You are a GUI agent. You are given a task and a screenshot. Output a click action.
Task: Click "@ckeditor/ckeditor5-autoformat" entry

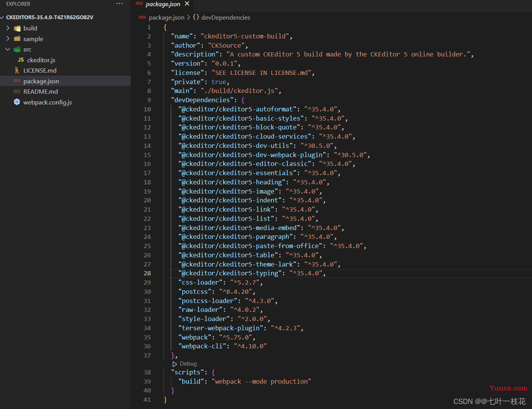click(237, 109)
